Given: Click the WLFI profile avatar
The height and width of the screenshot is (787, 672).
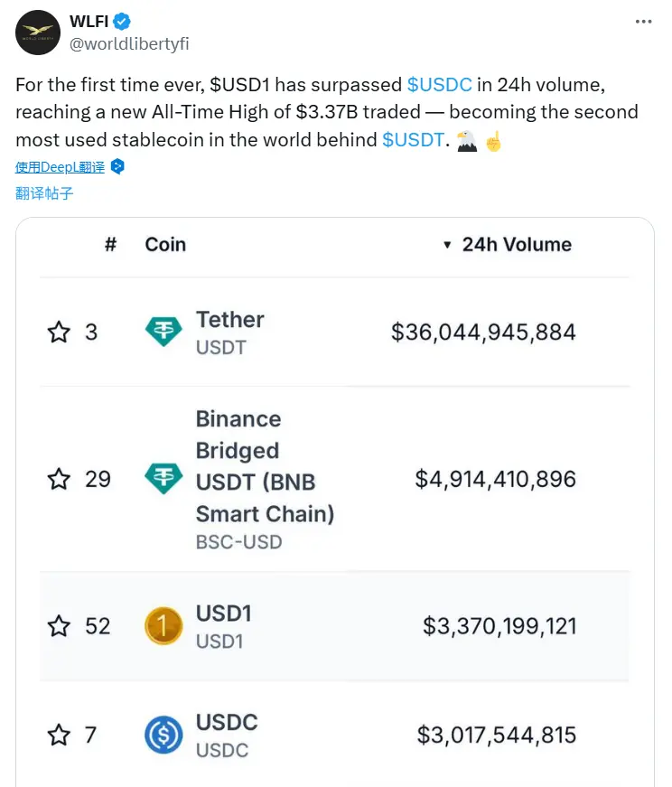Looking at the screenshot, I should (x=37, y=33).
